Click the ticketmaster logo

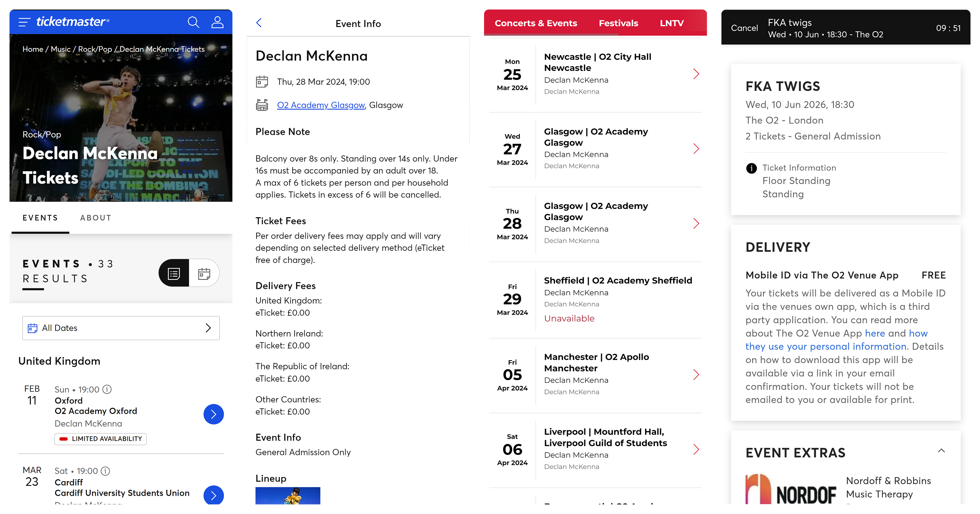[x=73, y=22]
